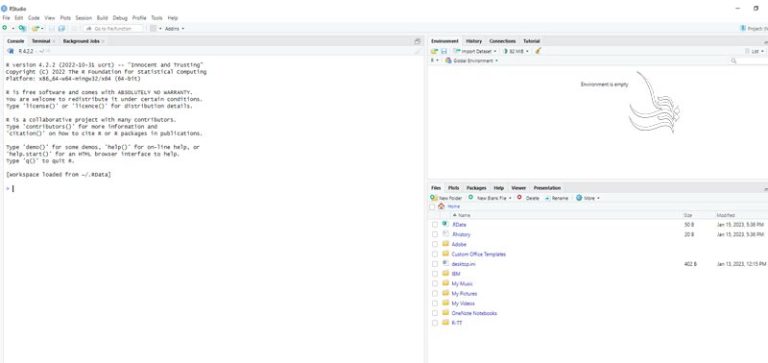Tick the checkbox for Adobe folder
Image resolution: width=768 pixels, height=363 pixels.
434,244
